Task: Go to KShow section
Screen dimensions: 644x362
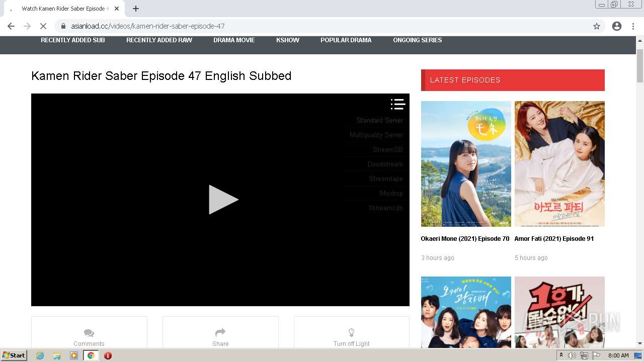Action: click(288, 40)
